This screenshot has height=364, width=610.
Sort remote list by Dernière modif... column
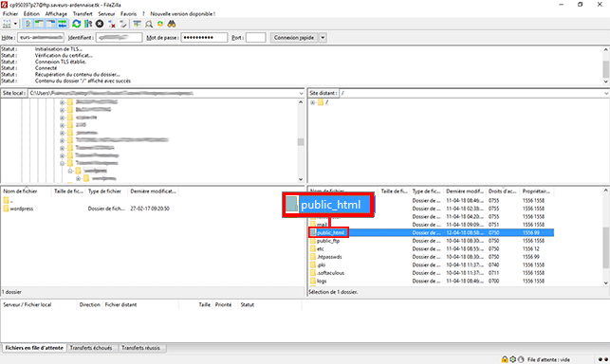(465, 191)
